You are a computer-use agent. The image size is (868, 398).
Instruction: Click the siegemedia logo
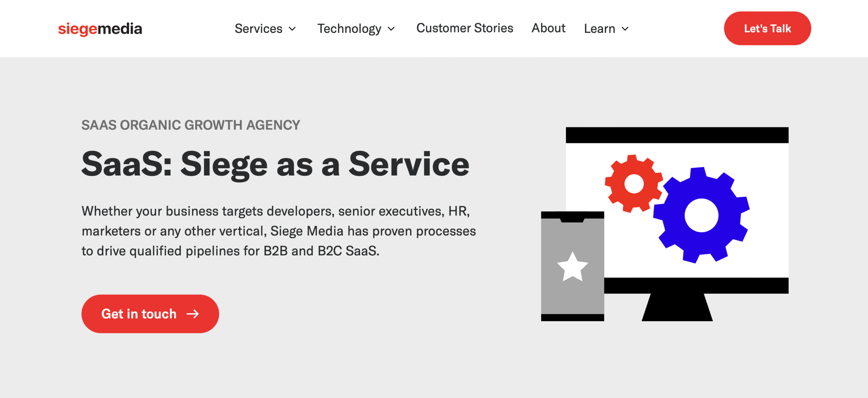(100, 28)
